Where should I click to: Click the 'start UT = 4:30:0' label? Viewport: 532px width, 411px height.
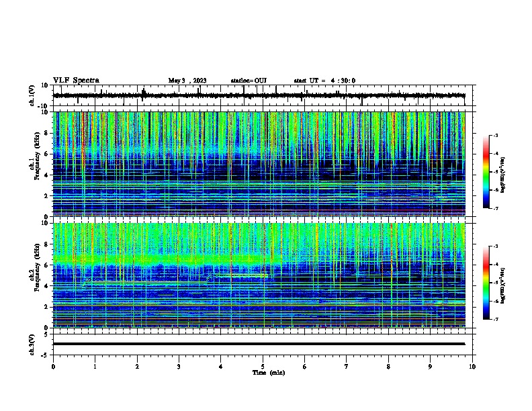tap(324, 81)
